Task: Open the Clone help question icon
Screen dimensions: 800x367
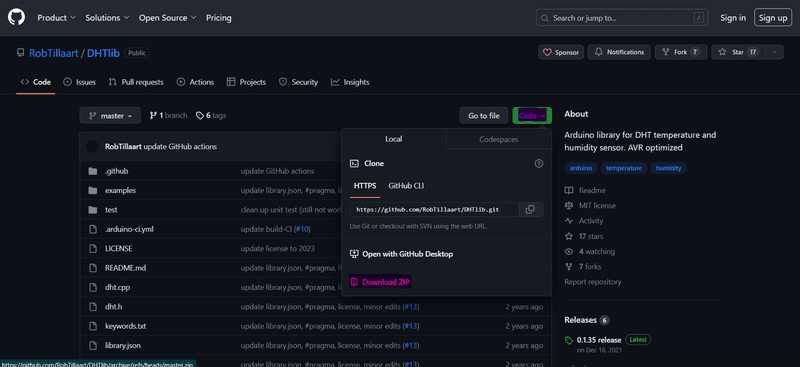Action: (x=538, y=164)
